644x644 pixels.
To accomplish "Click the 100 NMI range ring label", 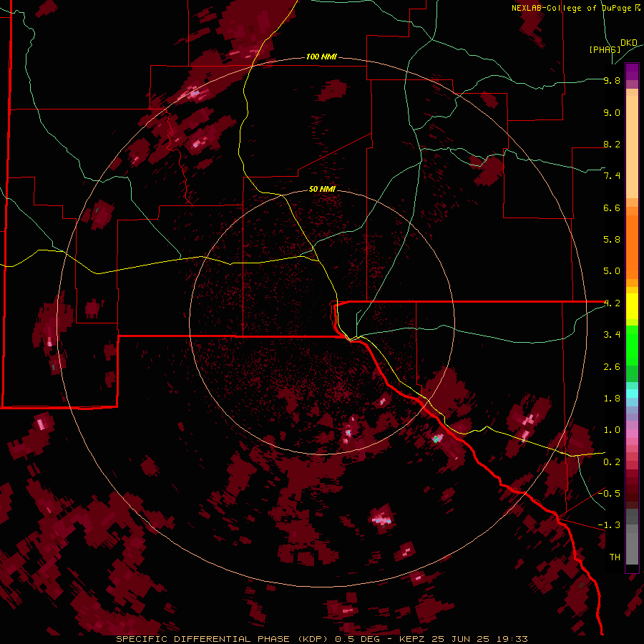I will (x=321, y=57).
